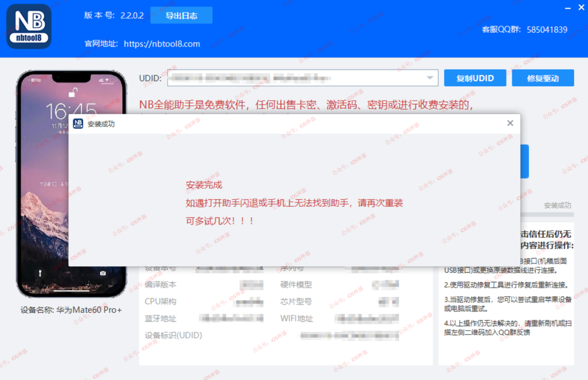Click the 可多试几次 message line
Screen dimensions: 588x380
click(220, 221)
